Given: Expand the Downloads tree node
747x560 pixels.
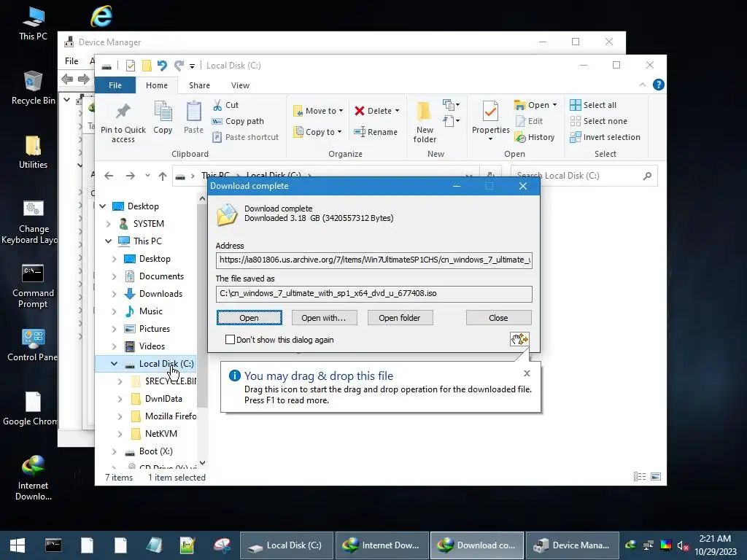Looking at the screenshot, I should pyautogui.click(x=114, y=295).
